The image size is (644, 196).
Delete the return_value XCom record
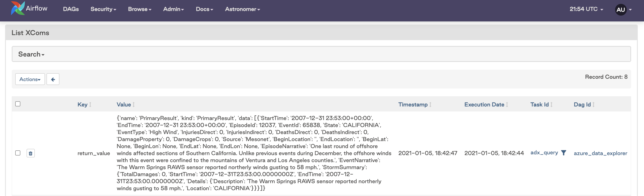pos(30,153)
